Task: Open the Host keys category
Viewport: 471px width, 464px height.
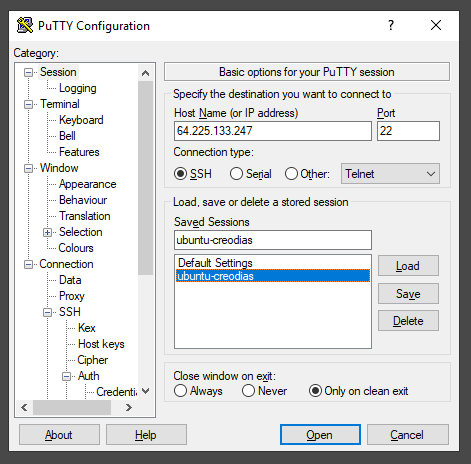Action: (x=101, y=344)
